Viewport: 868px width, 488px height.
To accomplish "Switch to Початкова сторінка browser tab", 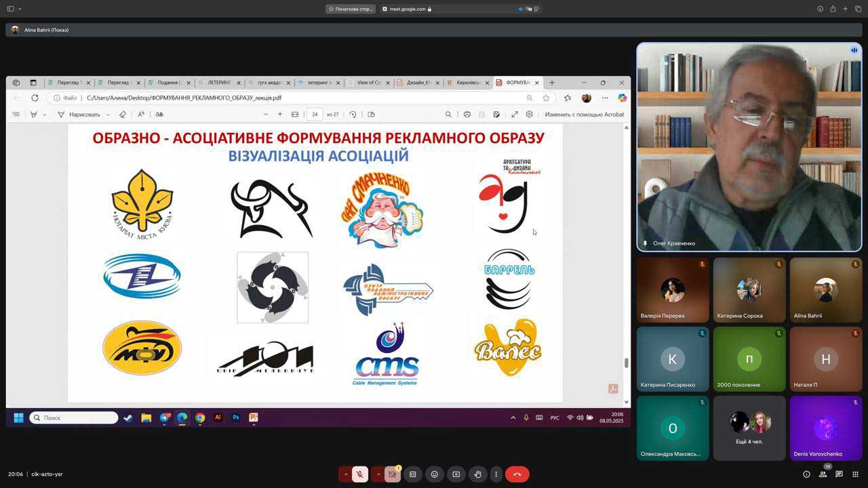I will pyautogui.click(x=351, y=9).
